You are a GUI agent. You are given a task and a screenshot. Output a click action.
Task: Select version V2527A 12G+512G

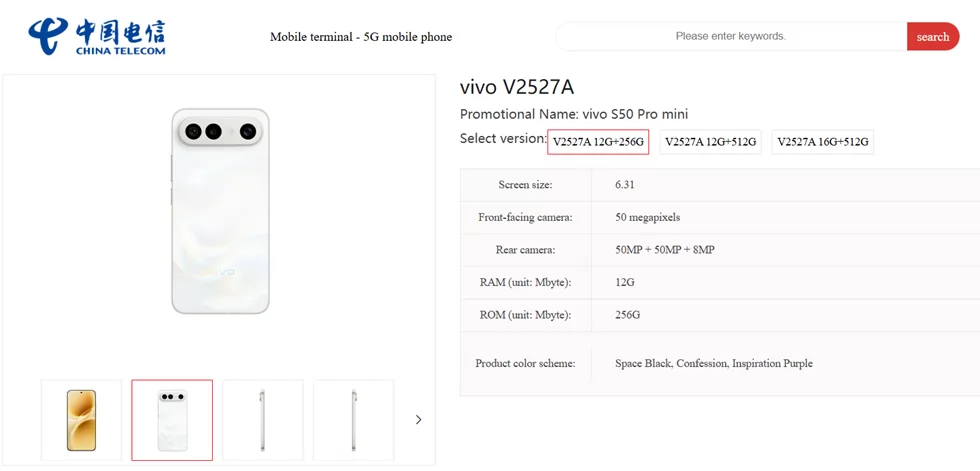coord(710,142)
